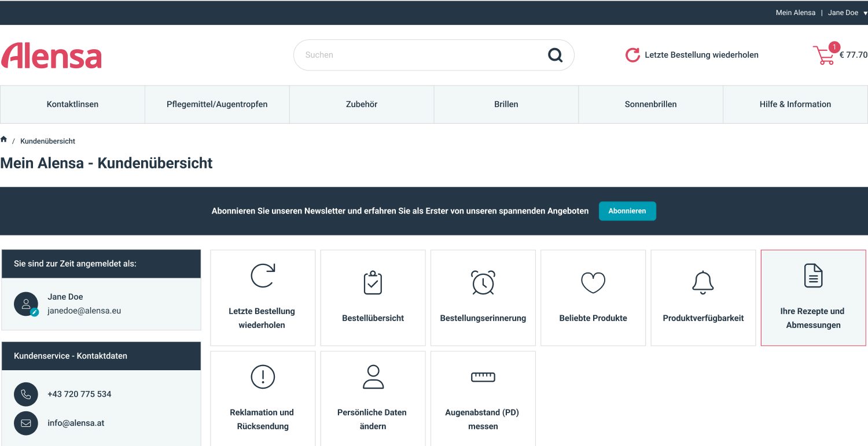
Task: Expand the Jane Doe account dropdown
Action: pyautogui.click(x=847, y=13)
